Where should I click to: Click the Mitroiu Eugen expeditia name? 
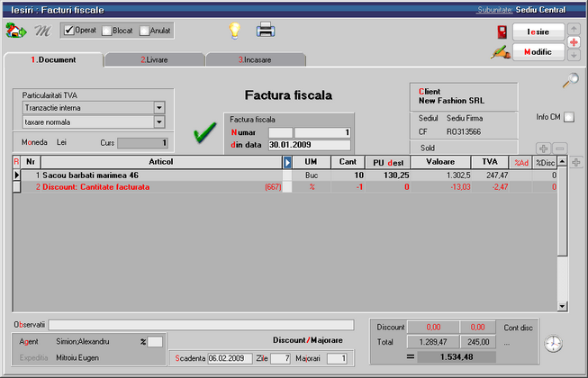(77, 358)
